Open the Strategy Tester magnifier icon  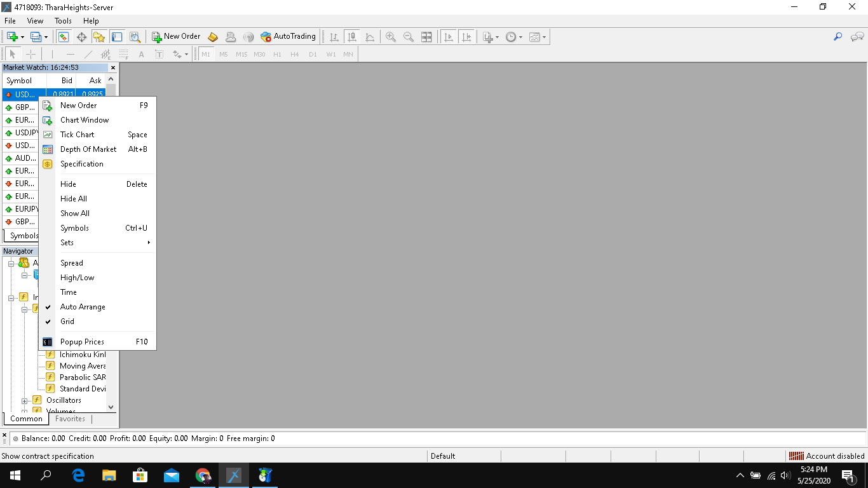pyautogui.click(x=135, y=37)
